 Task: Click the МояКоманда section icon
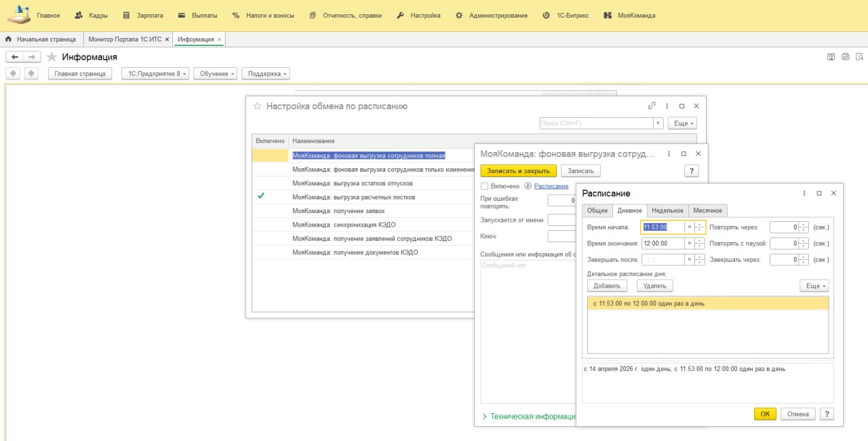(x=607, y=15)
